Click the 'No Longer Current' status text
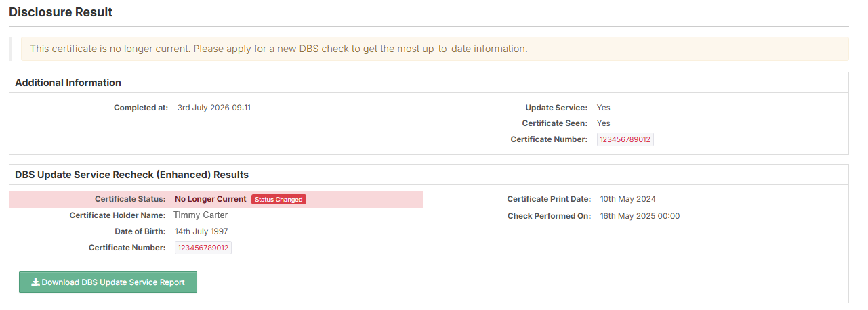The height and width of the screenshot is (310, 868). tap(211, 199)
